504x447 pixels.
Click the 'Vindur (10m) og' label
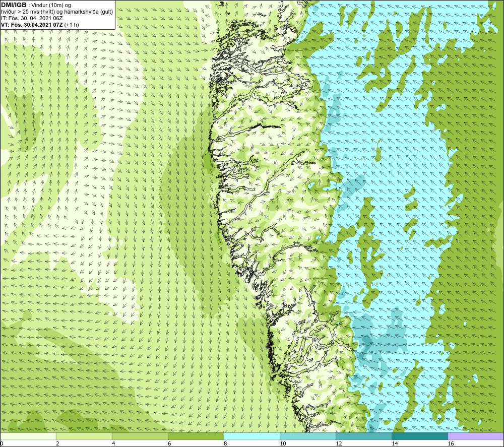click(x=52, y=6)
